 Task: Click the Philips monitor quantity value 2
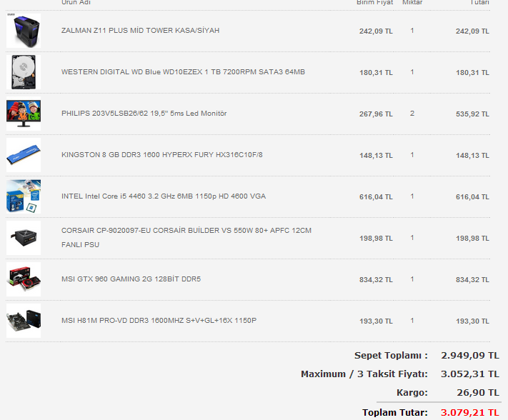tap(412, 114)
